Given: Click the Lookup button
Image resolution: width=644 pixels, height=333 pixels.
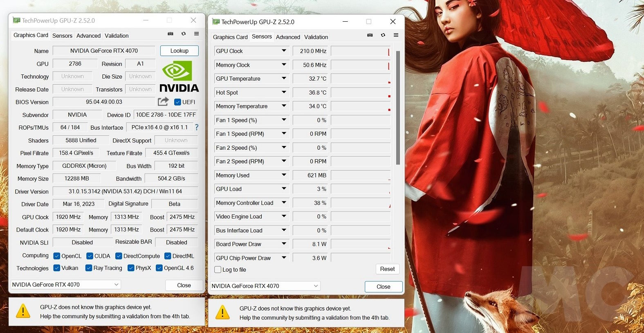Looking at the screenshot, I should (x=179, y=51).
